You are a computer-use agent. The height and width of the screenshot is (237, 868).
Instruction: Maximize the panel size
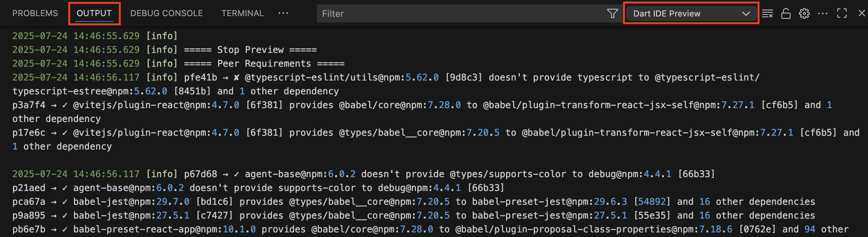[842, 13]
